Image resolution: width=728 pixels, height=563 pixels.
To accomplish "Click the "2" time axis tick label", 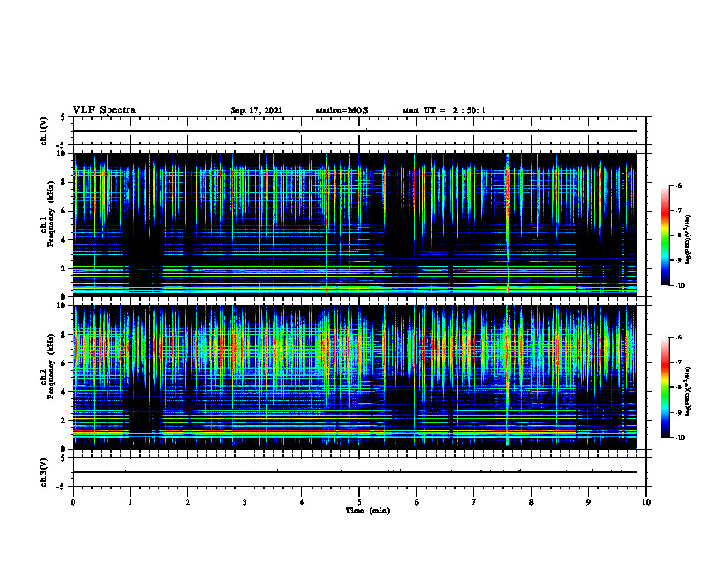I will [x=188, y=502].
